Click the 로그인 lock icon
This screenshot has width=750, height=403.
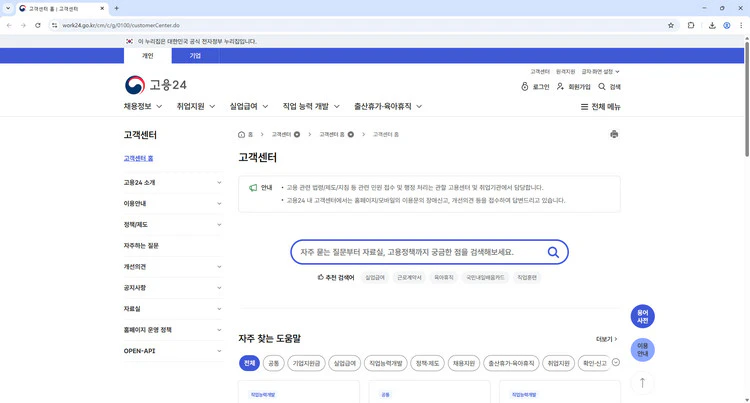coord(525,87)
